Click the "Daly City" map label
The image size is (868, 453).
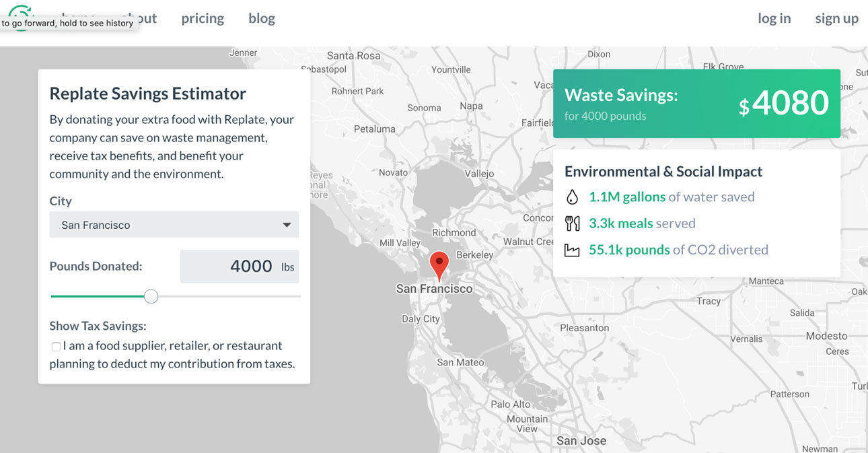point(421,319)
